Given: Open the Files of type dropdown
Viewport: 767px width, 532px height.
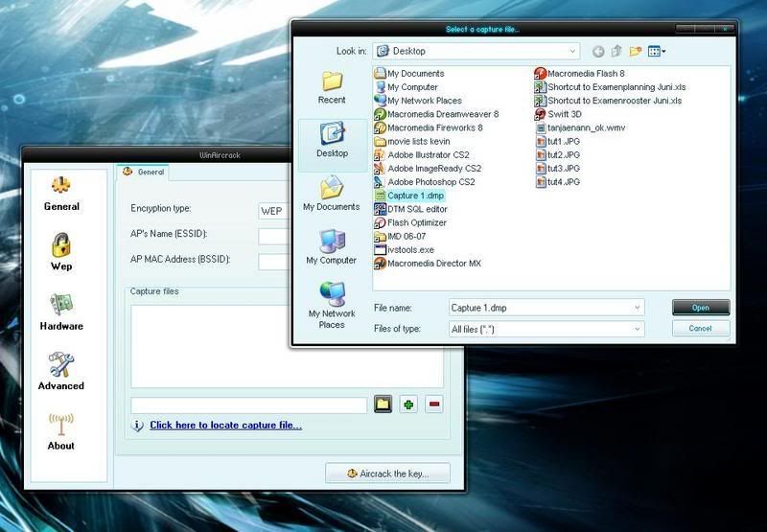Looking at the screenshot, I should coord(638,330).
